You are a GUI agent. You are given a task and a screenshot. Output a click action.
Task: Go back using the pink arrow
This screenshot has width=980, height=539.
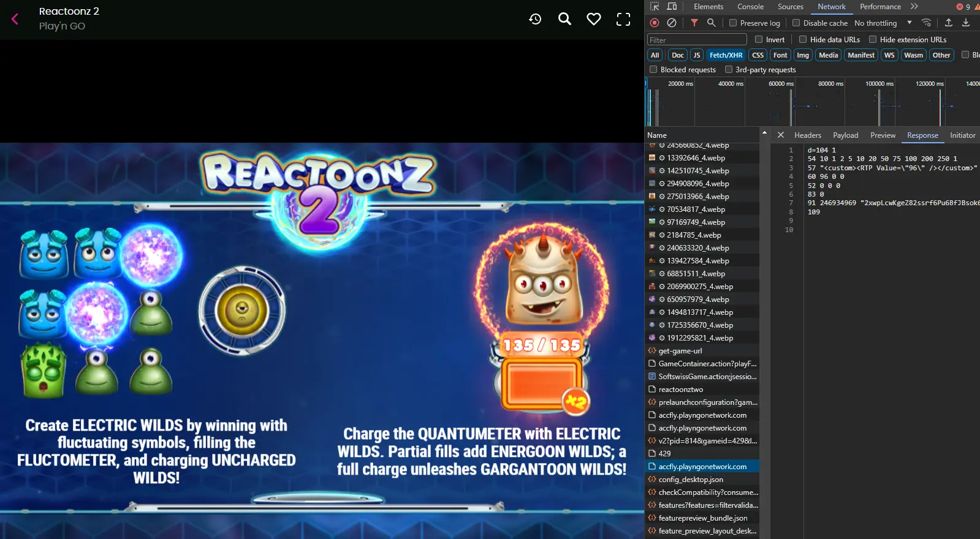click(x=15, y=19)
